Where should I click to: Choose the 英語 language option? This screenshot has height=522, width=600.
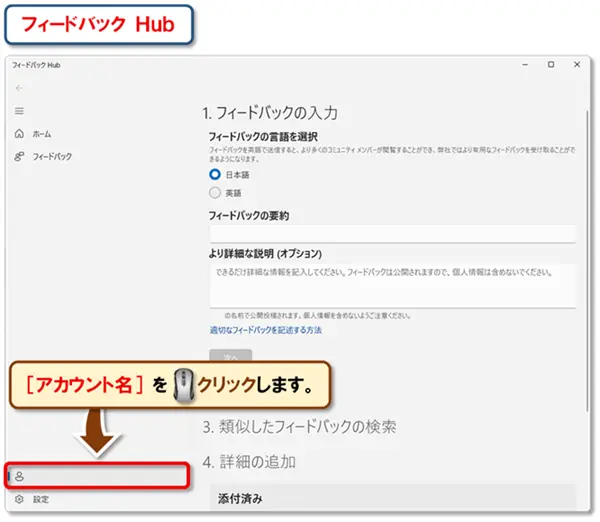(215, 192)
